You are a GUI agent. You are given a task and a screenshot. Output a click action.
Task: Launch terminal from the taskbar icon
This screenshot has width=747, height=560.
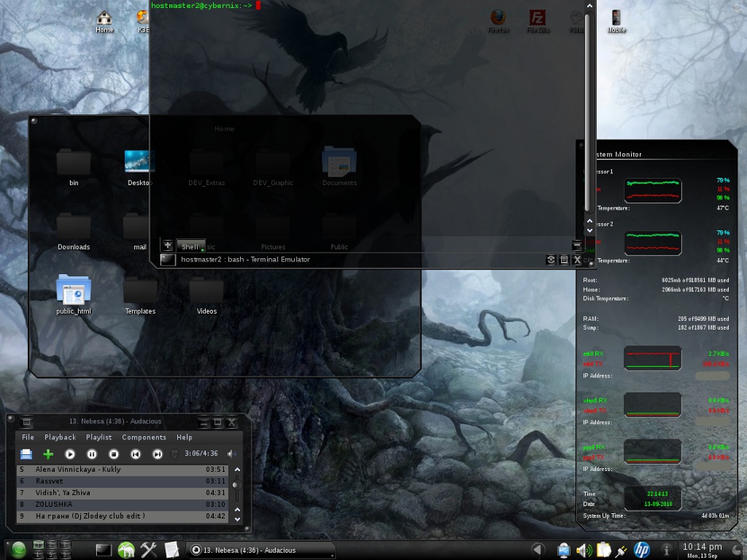click(103, 550)
